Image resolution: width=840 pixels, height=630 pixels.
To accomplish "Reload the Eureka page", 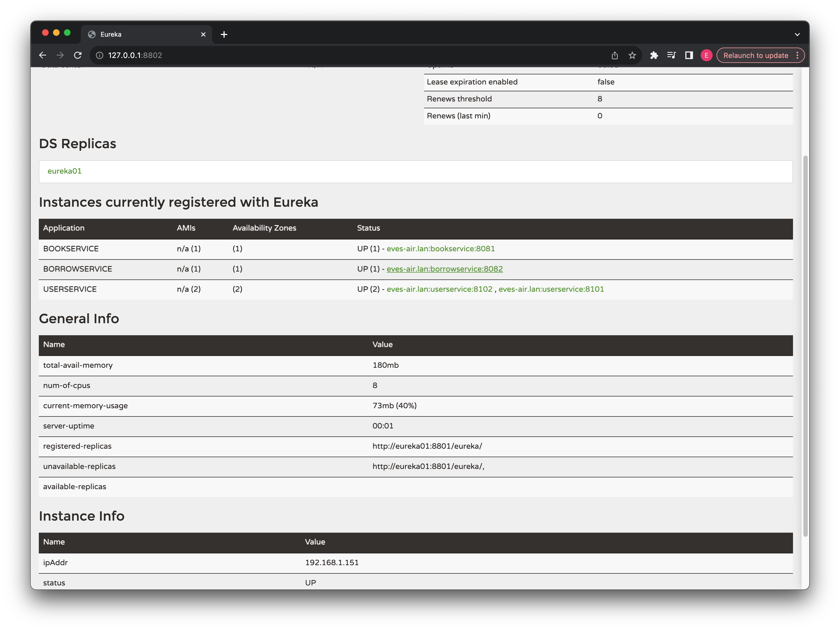I will 78,56.
